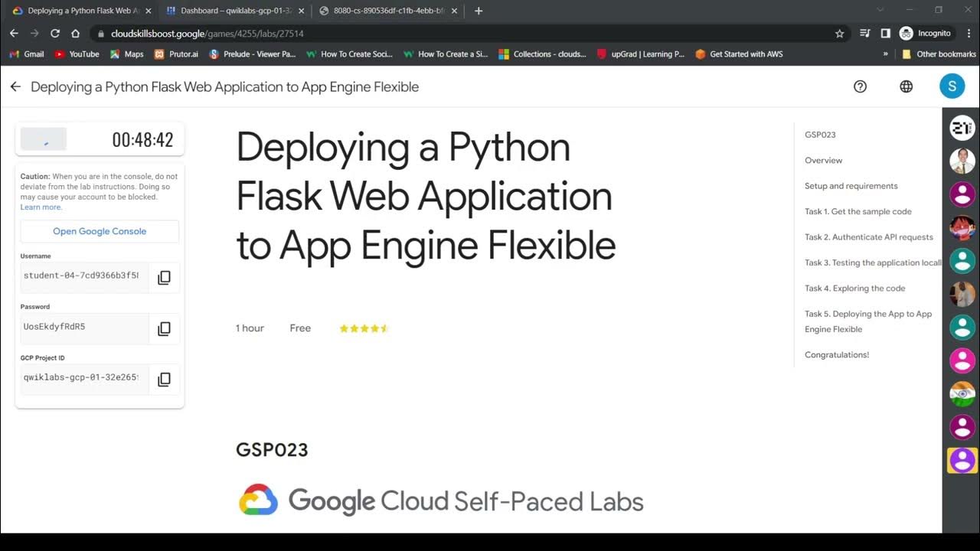Click the browser address bar URL
980x551 pixels.
[x=207, y=34]
